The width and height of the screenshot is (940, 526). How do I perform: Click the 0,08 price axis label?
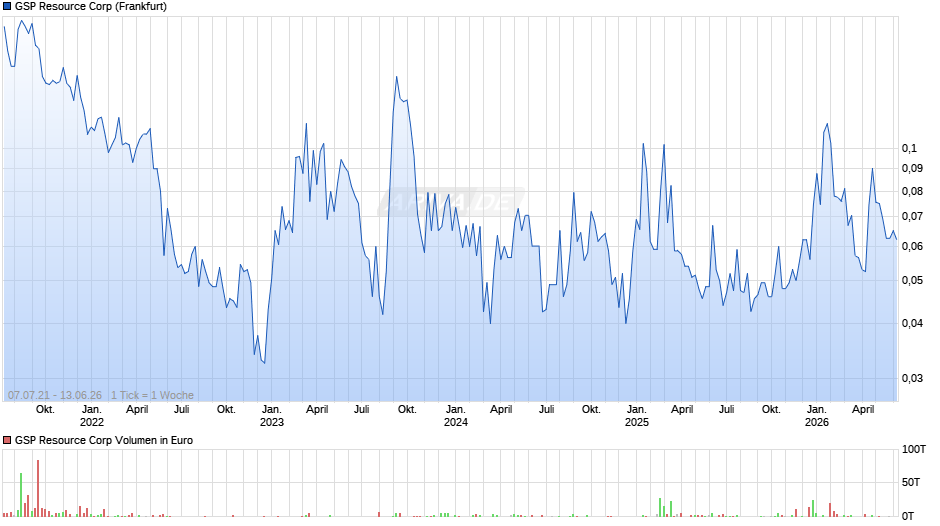pos(912,191)
